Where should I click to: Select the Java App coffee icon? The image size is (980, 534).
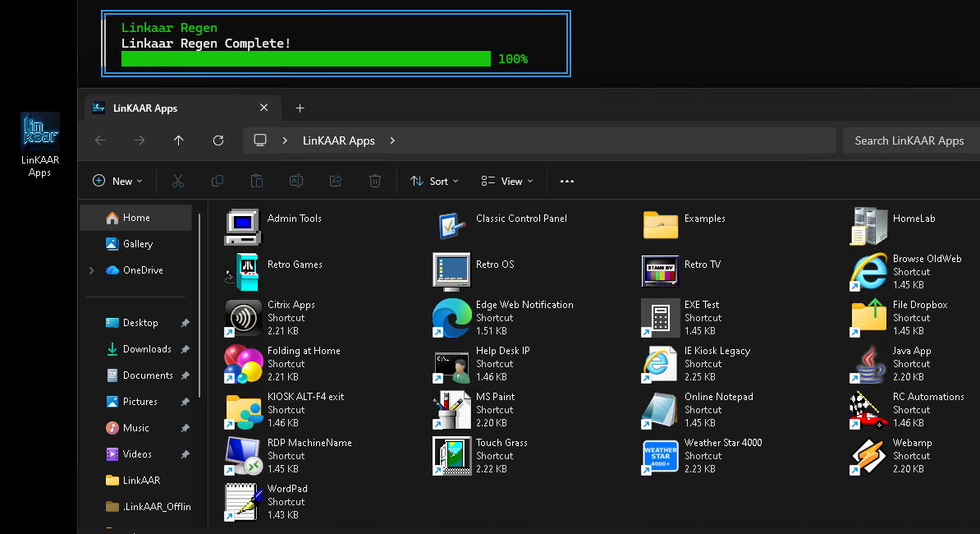(868, 364)
